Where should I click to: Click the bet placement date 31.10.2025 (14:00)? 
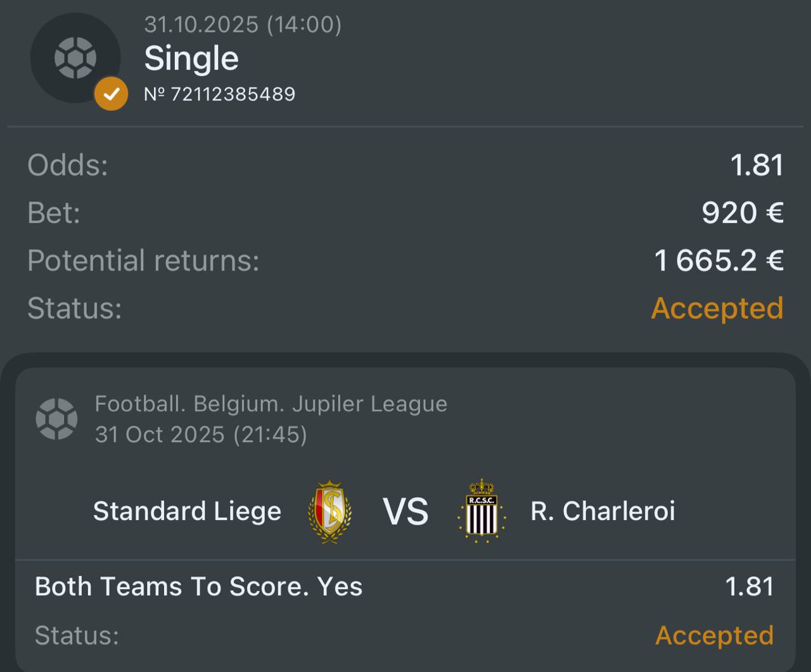[x=243, y=25]
